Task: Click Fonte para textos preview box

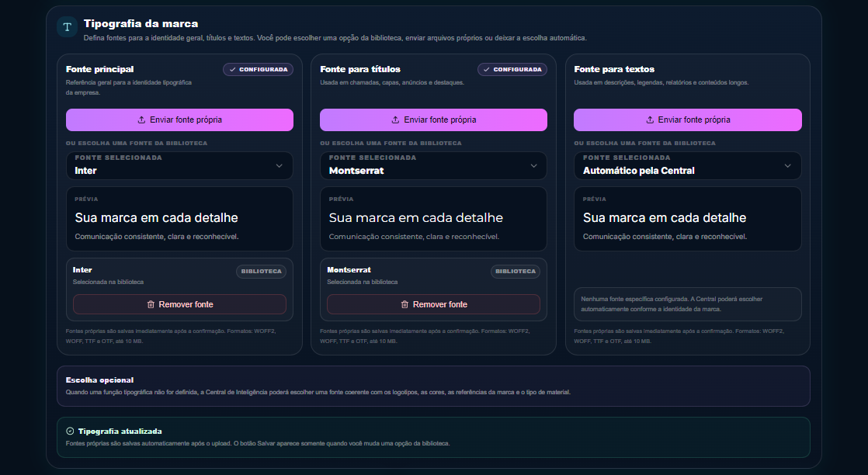Action: coord(688,219)
